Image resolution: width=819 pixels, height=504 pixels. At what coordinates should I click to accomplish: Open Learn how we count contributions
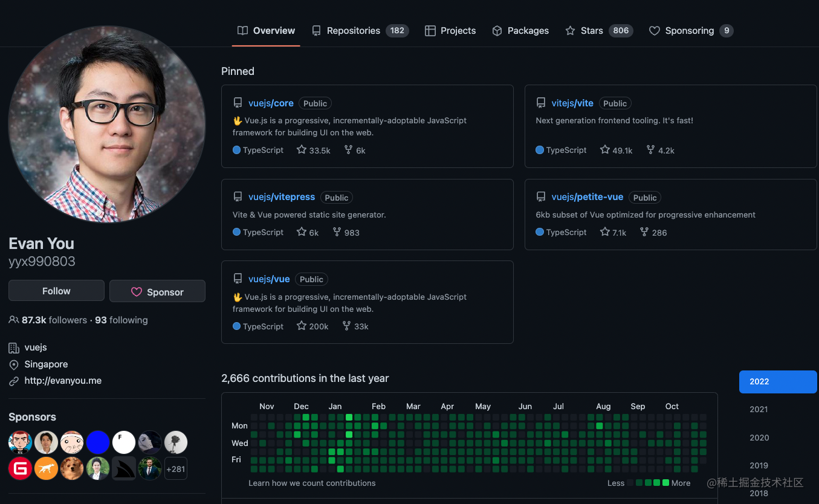click(312, 483)
